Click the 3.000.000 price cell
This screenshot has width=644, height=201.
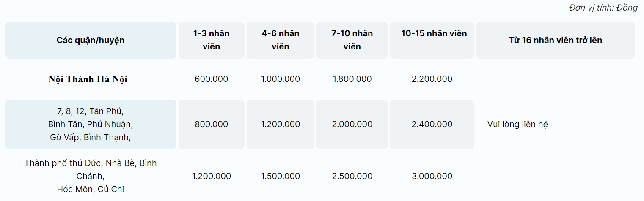click(432, 176)
